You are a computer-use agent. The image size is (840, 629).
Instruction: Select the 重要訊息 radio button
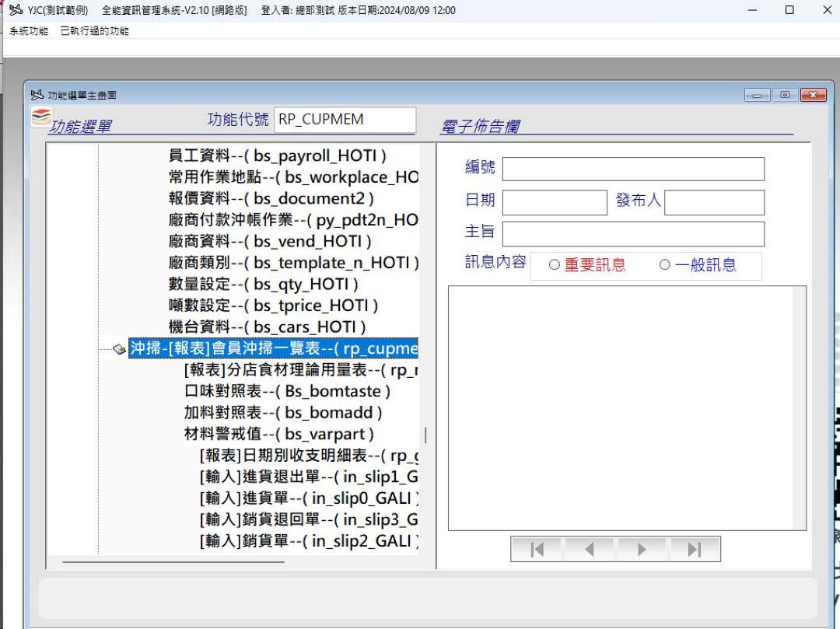pos(555,265)
